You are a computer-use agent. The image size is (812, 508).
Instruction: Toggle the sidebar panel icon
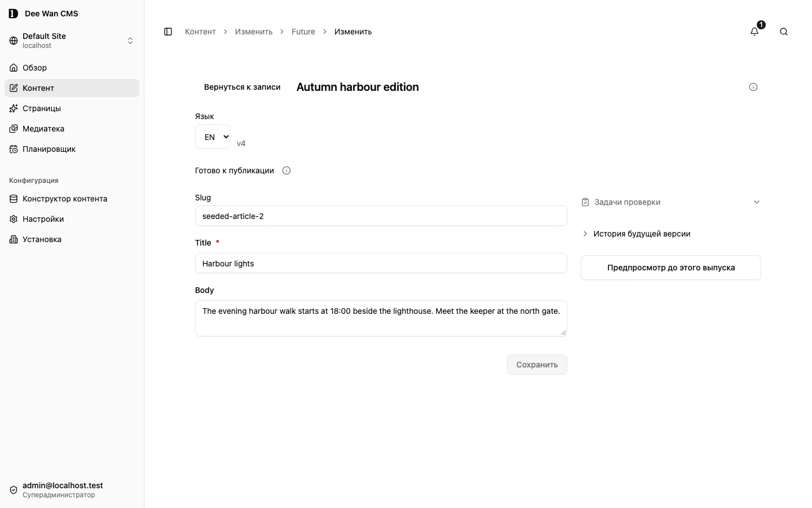[x=168, y=32]
